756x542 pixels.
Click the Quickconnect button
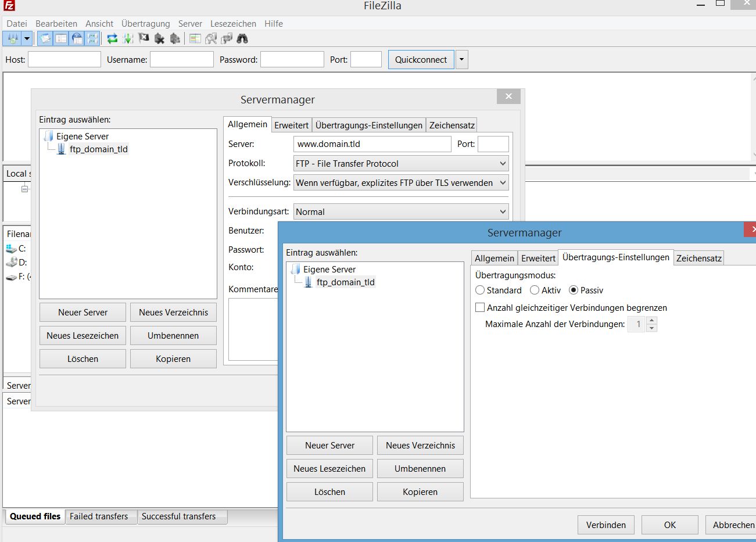point(421,59)
